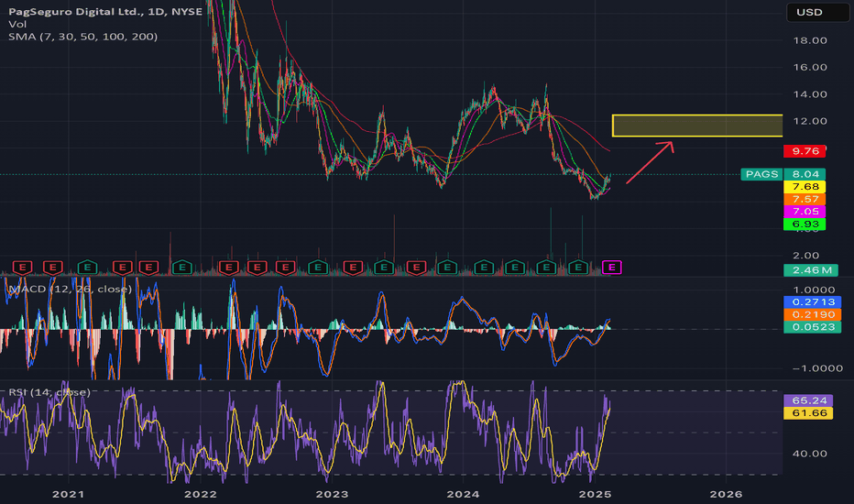Click the green 0.0523 histogram value label
Screen dimensions: 854x504
tap(812, 327)
